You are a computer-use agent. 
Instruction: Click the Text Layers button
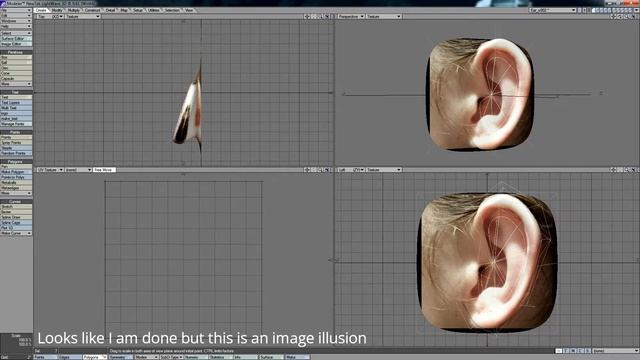(x=16, y=102)
